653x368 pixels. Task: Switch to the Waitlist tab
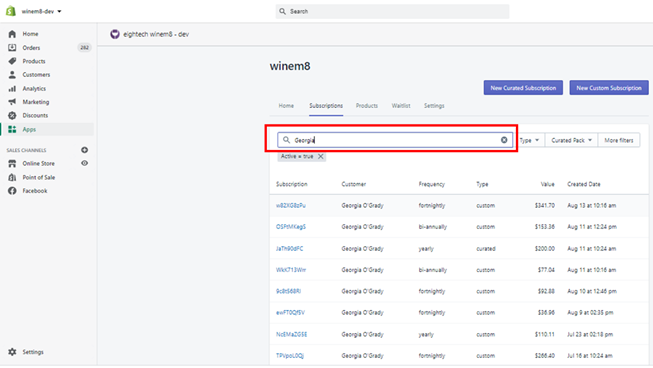coord(401,106)
